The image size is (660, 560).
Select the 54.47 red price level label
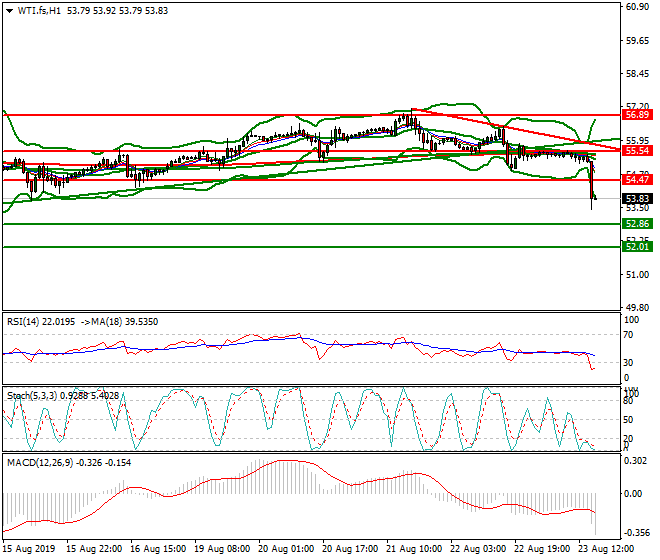(637, 180)
